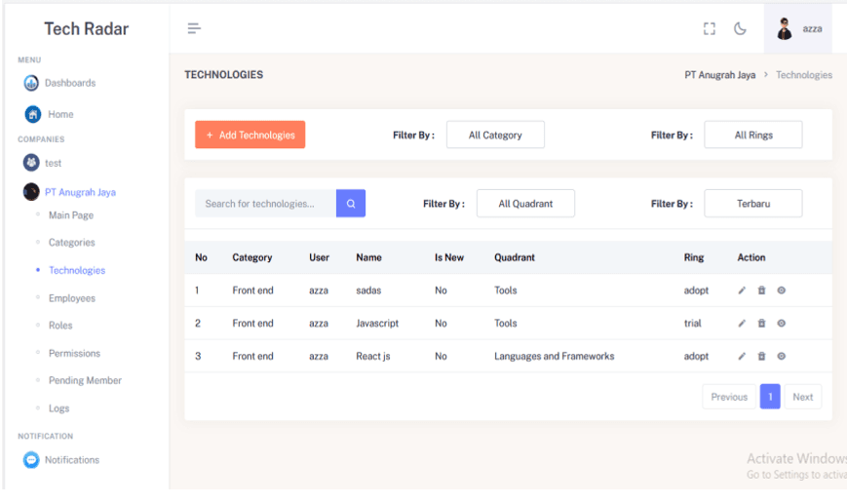
Task: Click the PT Anugrah Jaya company avatar
Action: [31, 191]
